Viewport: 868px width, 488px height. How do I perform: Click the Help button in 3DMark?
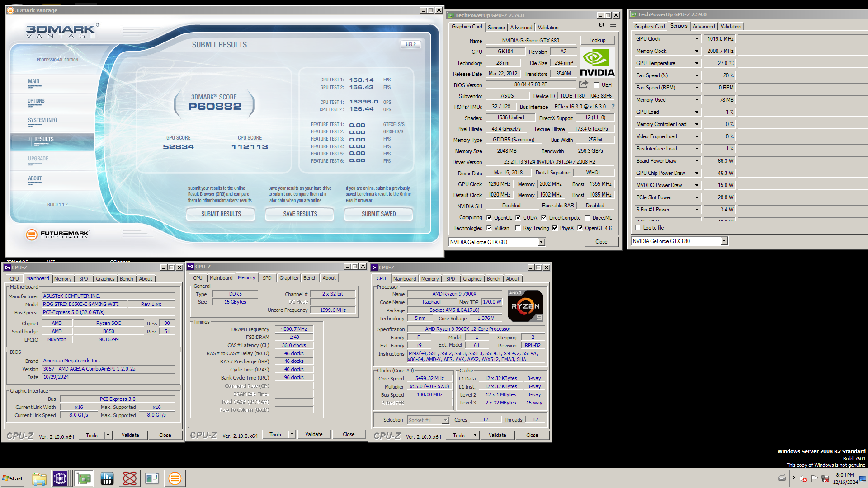[410, 44]
